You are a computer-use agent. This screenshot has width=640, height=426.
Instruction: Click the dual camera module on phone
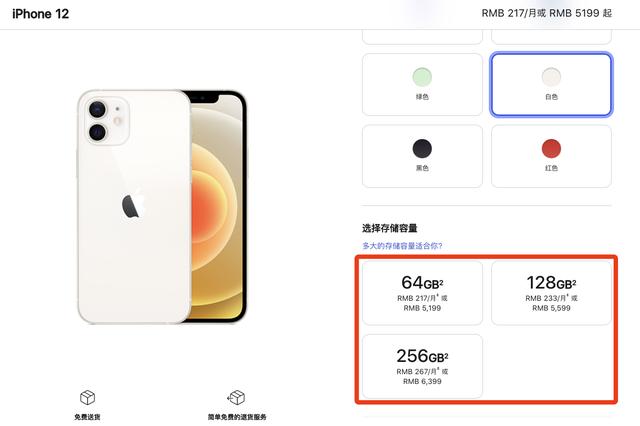tap(107, 121)
